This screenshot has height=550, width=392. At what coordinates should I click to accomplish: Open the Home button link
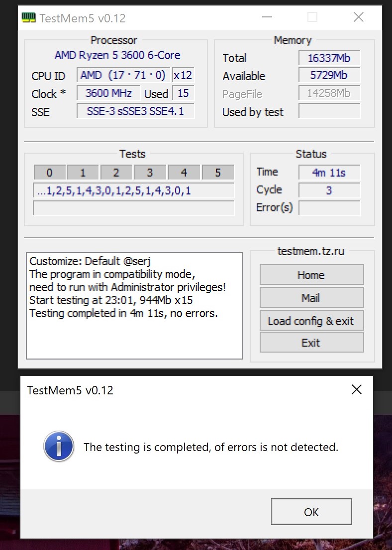(311, 275)
